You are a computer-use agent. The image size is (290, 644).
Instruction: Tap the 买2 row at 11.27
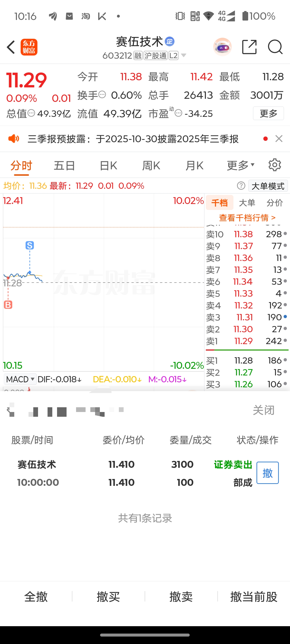(x=246, y=373)
